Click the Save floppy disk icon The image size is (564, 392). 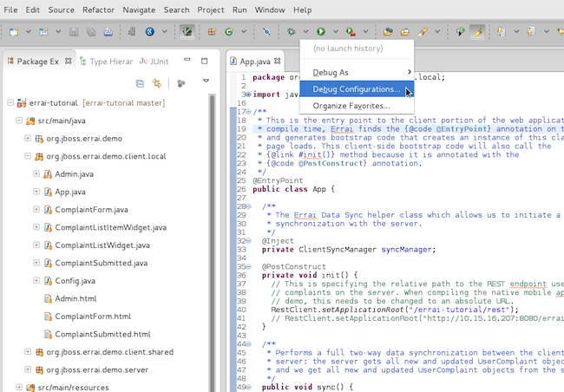pyautogui.click(x=74, y=31)
